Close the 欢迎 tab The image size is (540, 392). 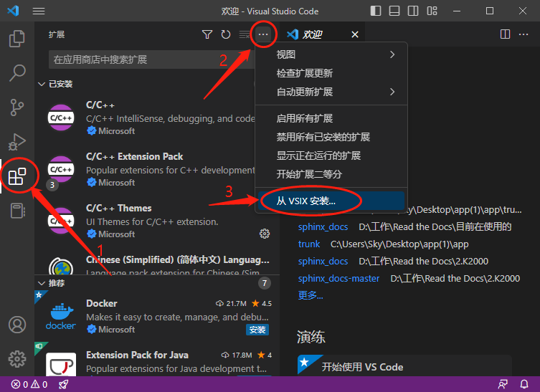(355, 34)
